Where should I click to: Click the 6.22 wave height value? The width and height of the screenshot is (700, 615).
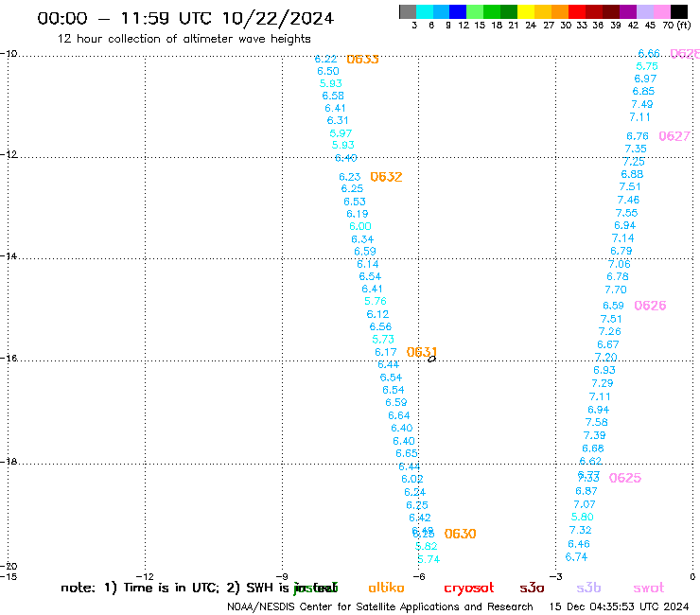[x=325, y=60]
